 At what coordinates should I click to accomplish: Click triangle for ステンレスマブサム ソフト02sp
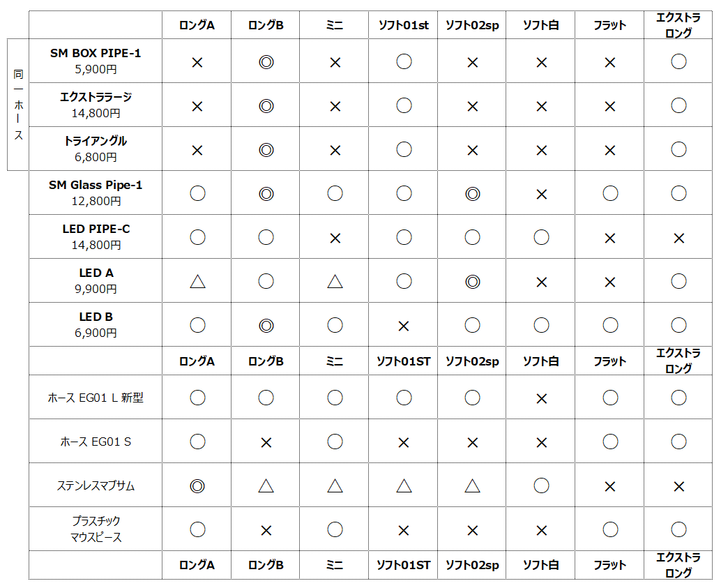pos(472,486)
